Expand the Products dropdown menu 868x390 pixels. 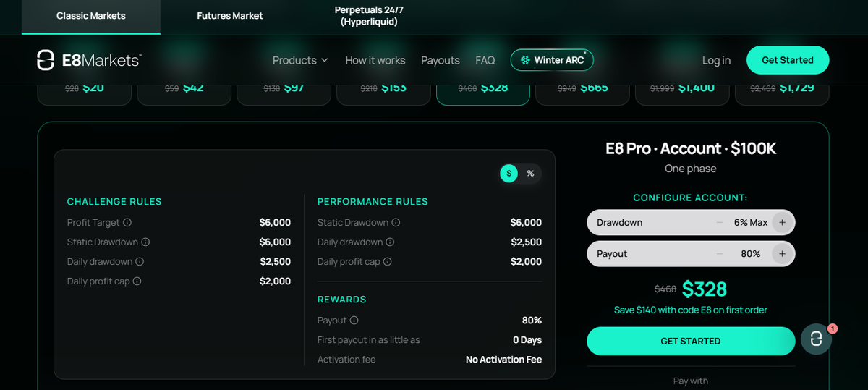[300, 60]
